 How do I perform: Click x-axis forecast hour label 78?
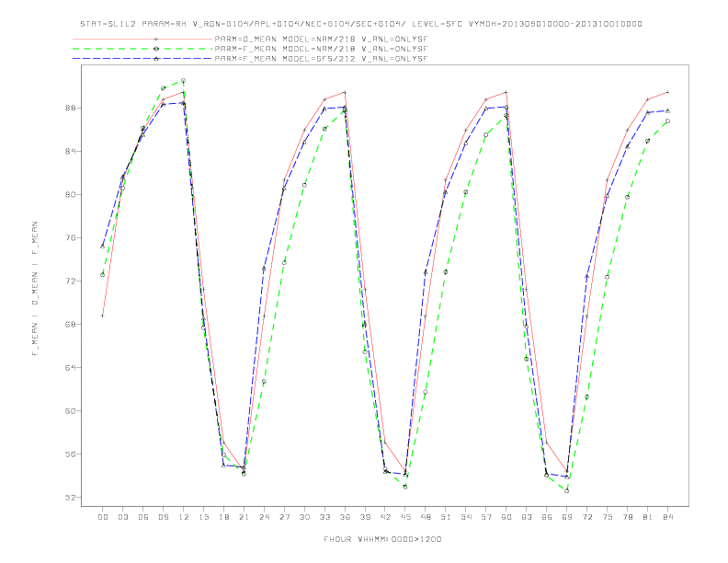pyautogui.click(x=628, y=517)
